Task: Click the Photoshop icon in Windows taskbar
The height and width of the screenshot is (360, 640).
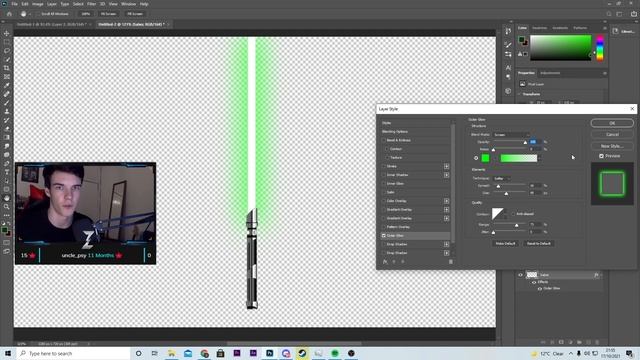Action: [269, 353]
